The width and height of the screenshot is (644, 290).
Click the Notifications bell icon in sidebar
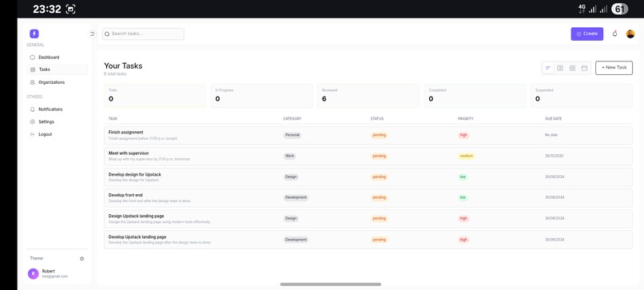pos(33,109)
